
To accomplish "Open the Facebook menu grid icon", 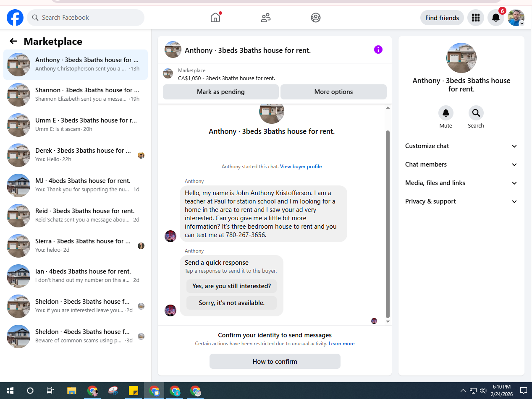I will click(x=476, y=18).
